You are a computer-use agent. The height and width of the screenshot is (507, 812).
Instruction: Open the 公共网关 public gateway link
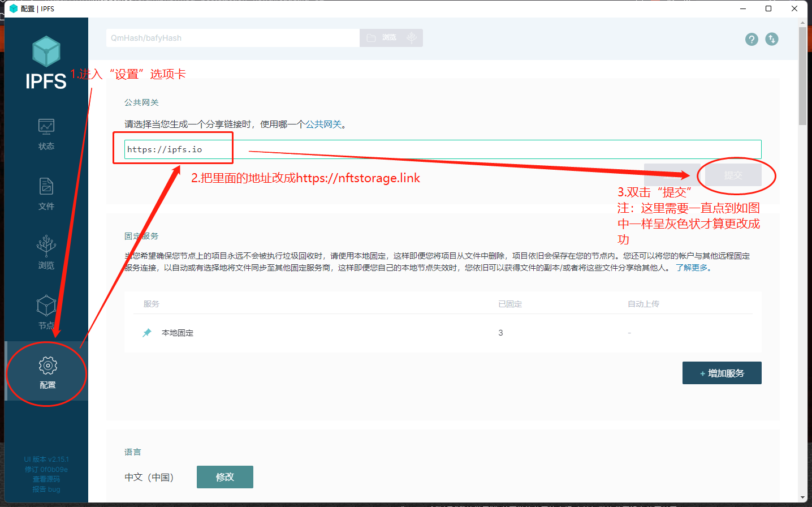[x=323, y=124]
